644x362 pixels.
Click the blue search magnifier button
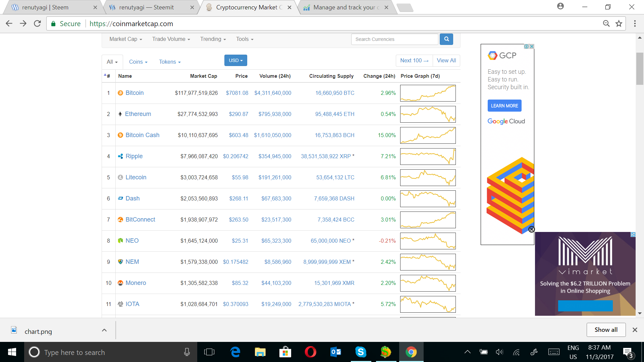(446, 39)
